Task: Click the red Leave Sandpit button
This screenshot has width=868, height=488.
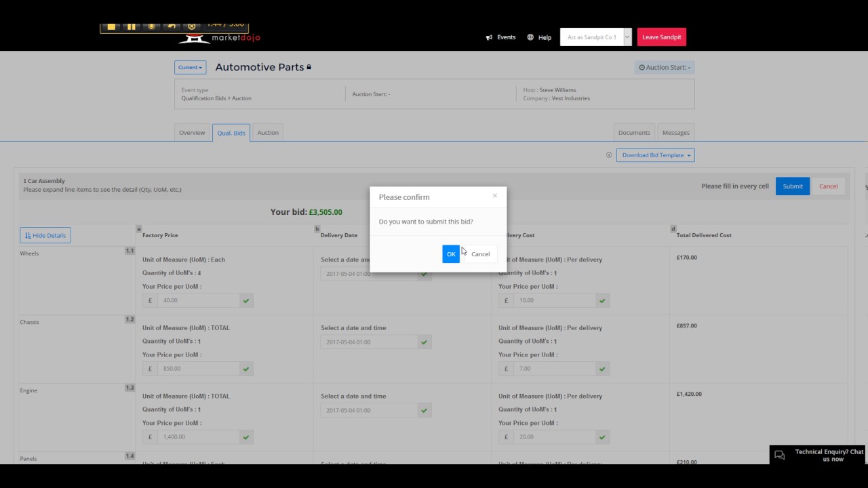Action: pos(662,37)
